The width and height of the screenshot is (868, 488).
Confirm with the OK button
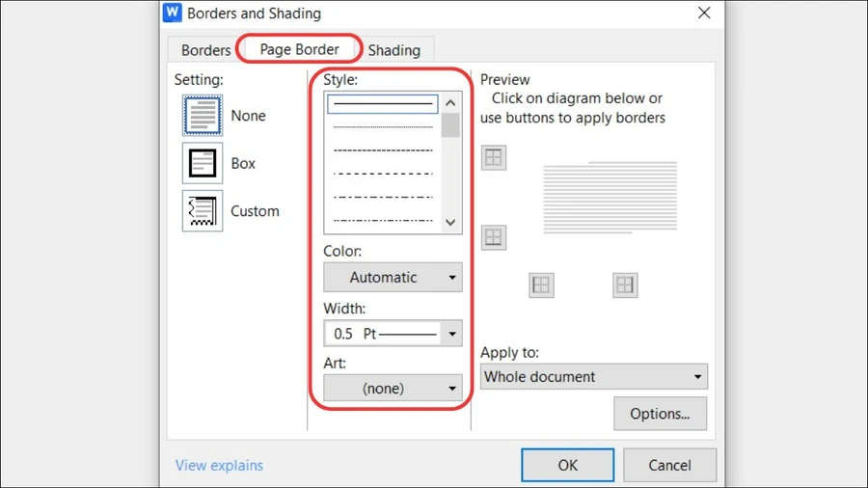tap(567, 465)
